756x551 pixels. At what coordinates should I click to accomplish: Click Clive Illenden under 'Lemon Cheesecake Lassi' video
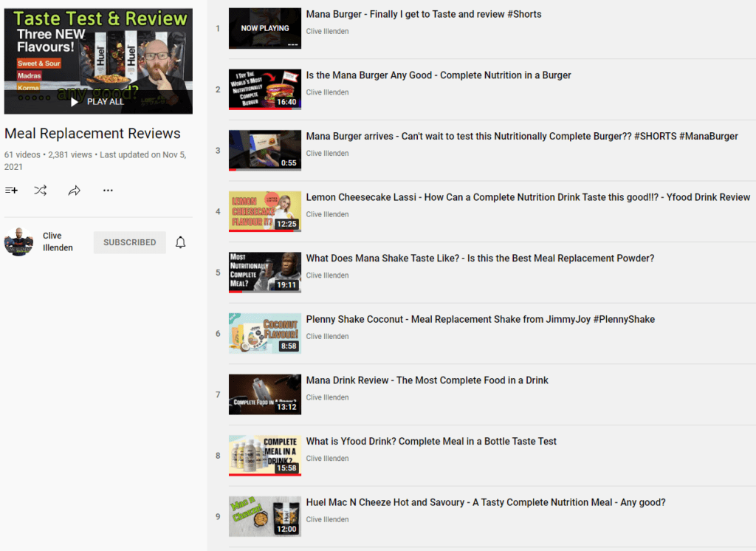(327, 214)
